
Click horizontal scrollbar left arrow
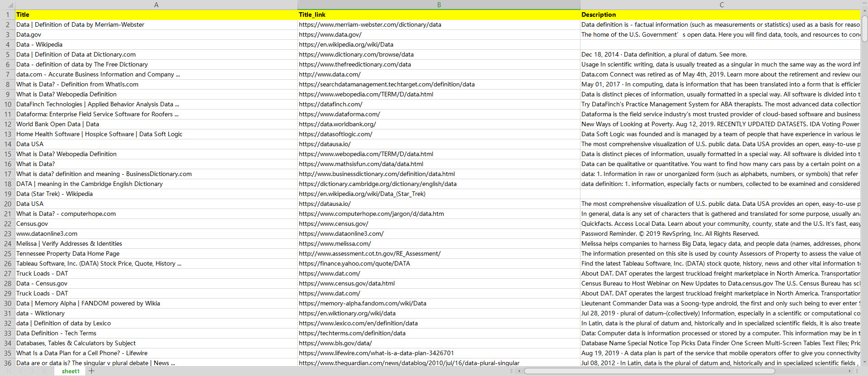[x=519, y=371]
